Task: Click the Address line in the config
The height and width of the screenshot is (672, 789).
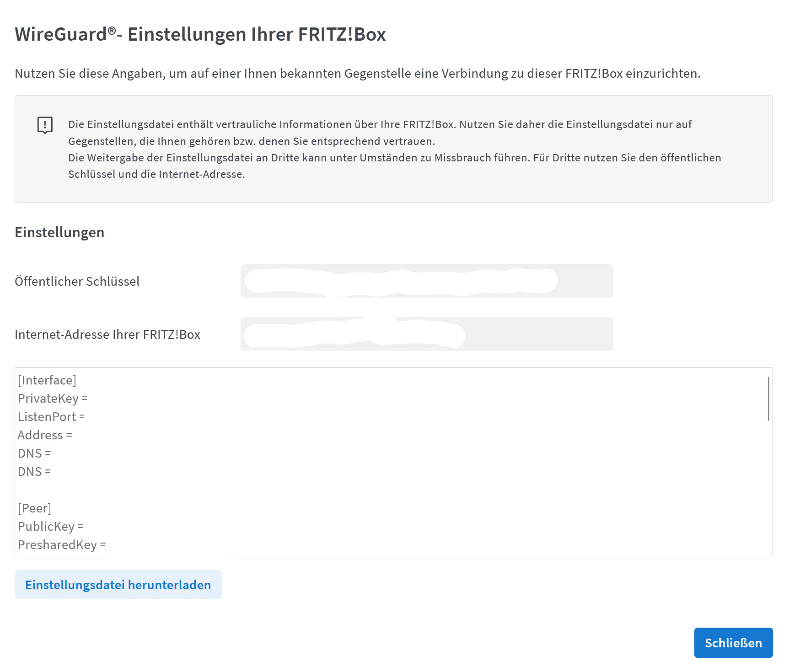Action: (x=45, y=435)
